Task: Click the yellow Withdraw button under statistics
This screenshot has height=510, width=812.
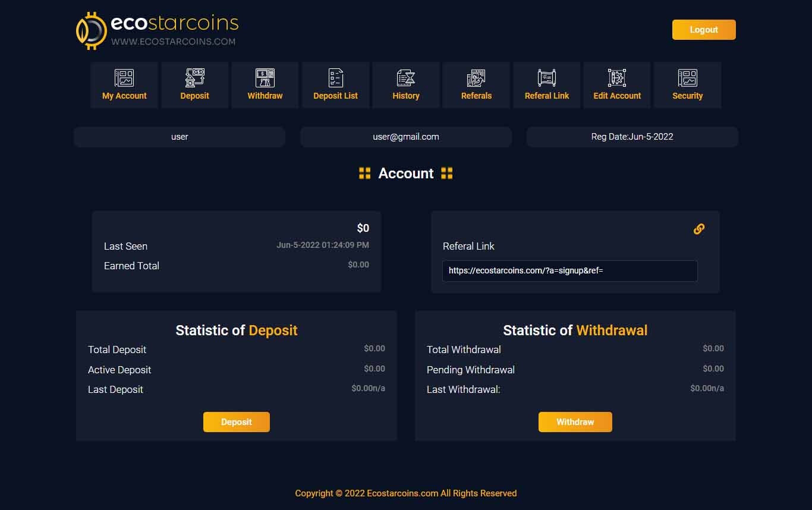Action: click(575, 422)
